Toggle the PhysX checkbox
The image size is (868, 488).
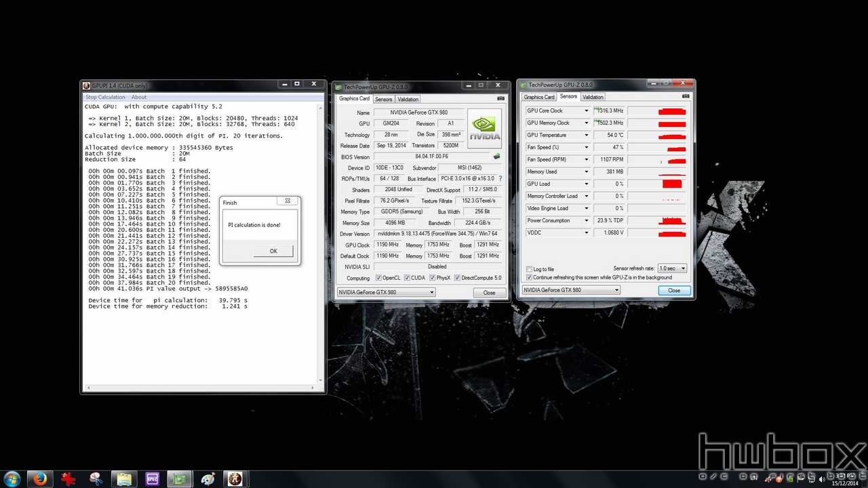tap(431, 278)
